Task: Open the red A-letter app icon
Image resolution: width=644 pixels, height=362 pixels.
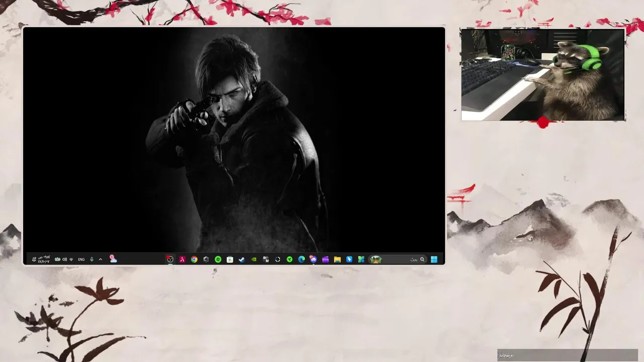Action: coord(182,259)
